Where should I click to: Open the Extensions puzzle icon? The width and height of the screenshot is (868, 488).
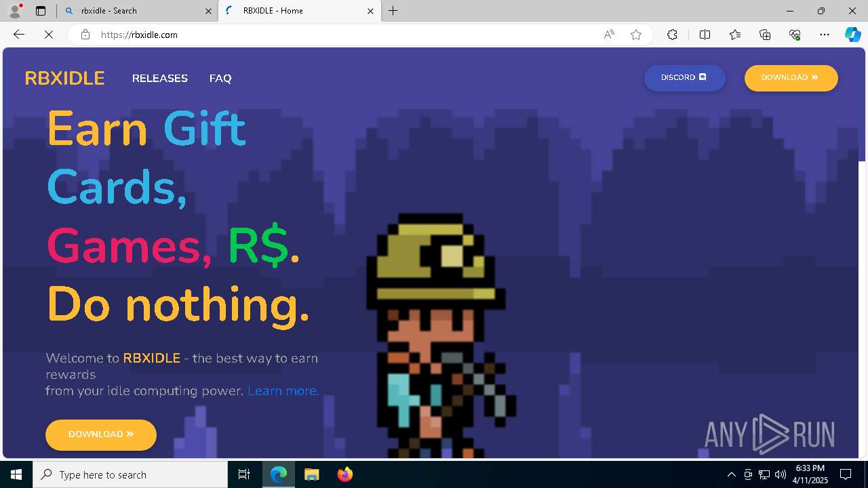coord(672,35)
